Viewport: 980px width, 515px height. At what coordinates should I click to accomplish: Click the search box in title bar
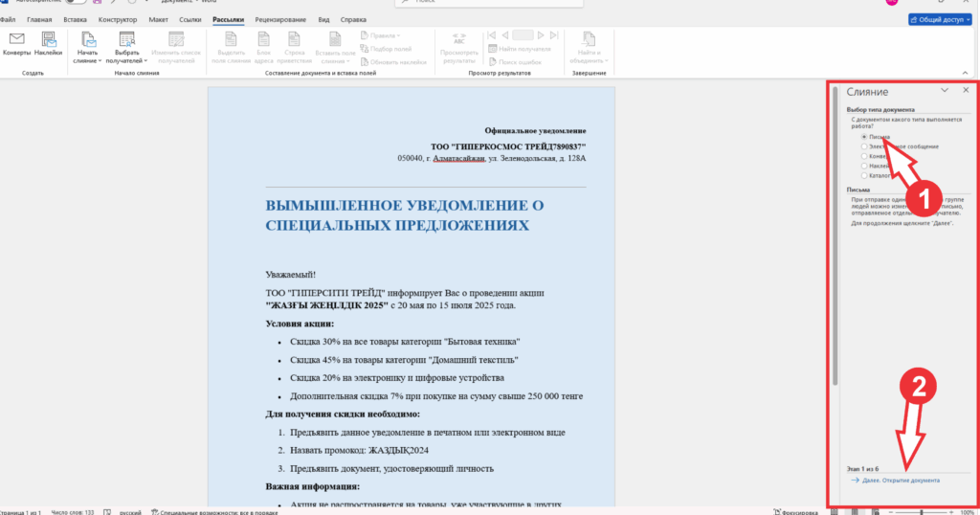[489, 3]
